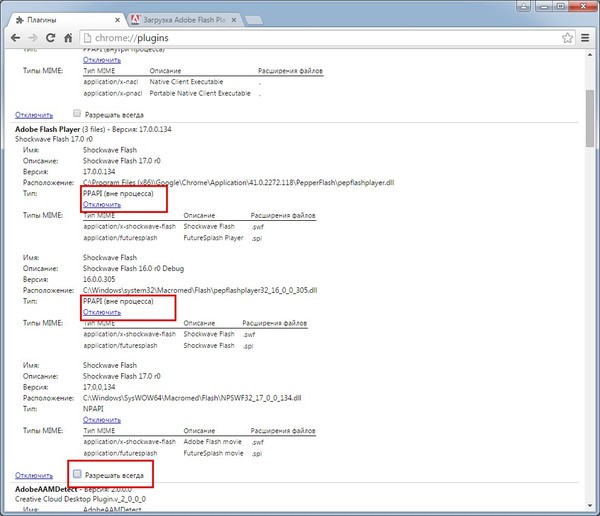Go back using the browser back arrow
600x516 pixels.
coord(15,38)
